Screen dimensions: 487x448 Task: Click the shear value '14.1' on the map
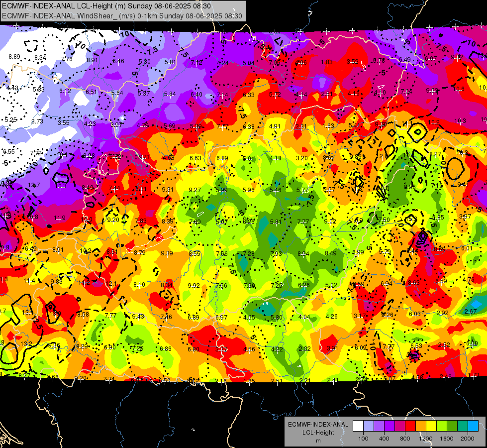pos(407,124)
